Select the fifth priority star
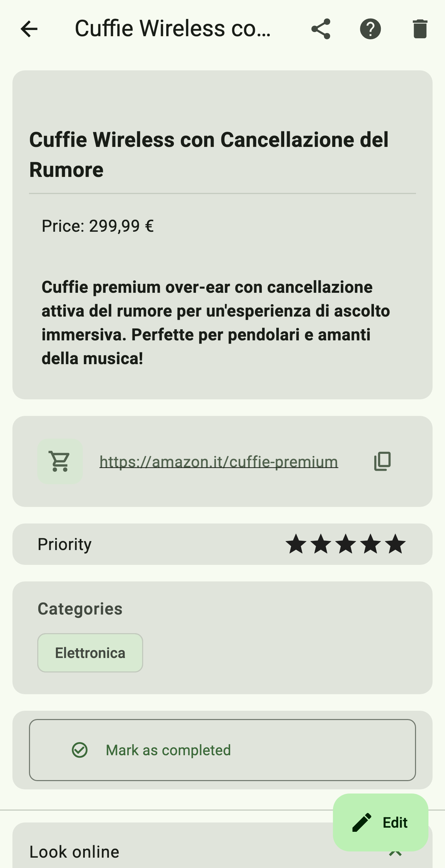 point(395,544)
